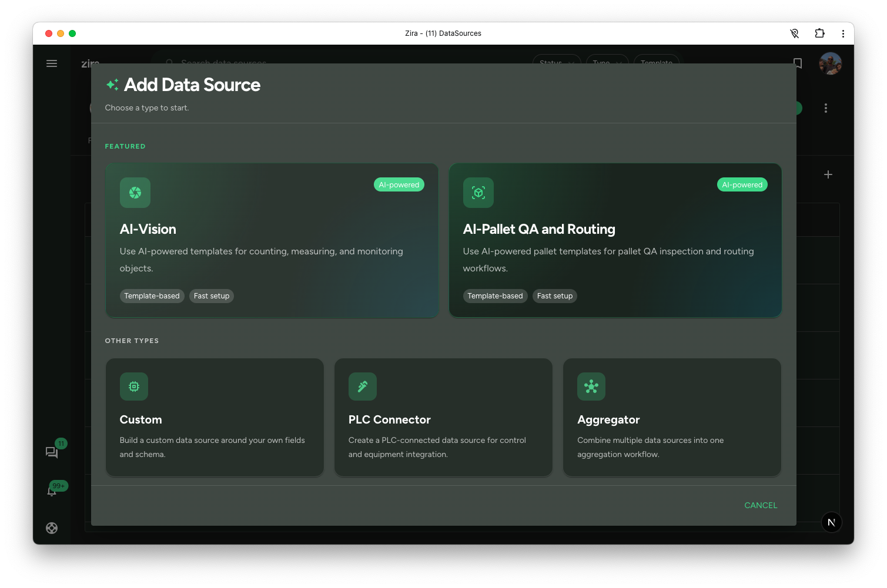887x588 pixels.
Task: Click the Aggregator description text
Action: [651, 447]
